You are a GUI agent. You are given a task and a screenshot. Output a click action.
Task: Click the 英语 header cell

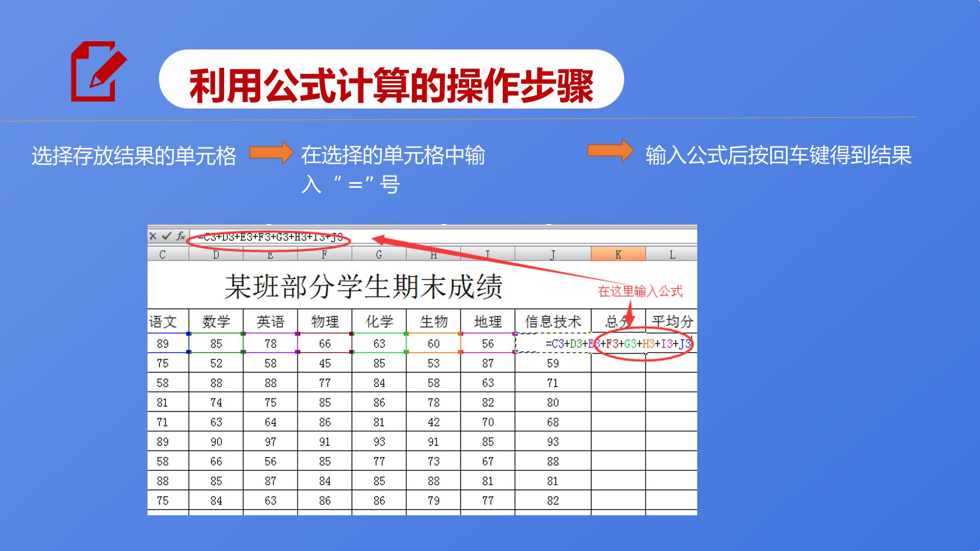pos(271,321)
